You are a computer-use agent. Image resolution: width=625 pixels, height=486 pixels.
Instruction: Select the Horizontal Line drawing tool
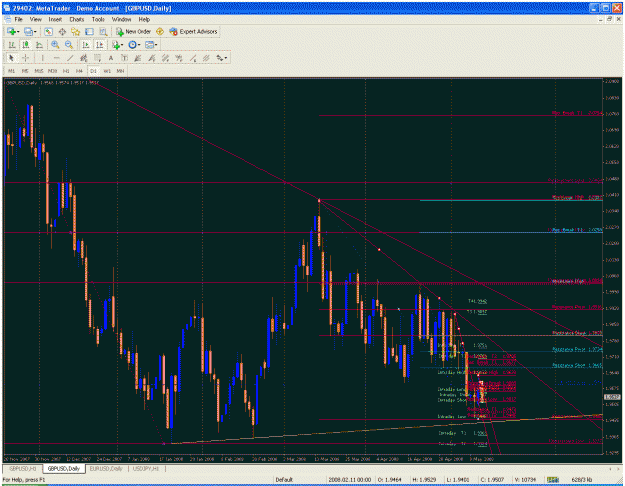[x=56, y=58]
